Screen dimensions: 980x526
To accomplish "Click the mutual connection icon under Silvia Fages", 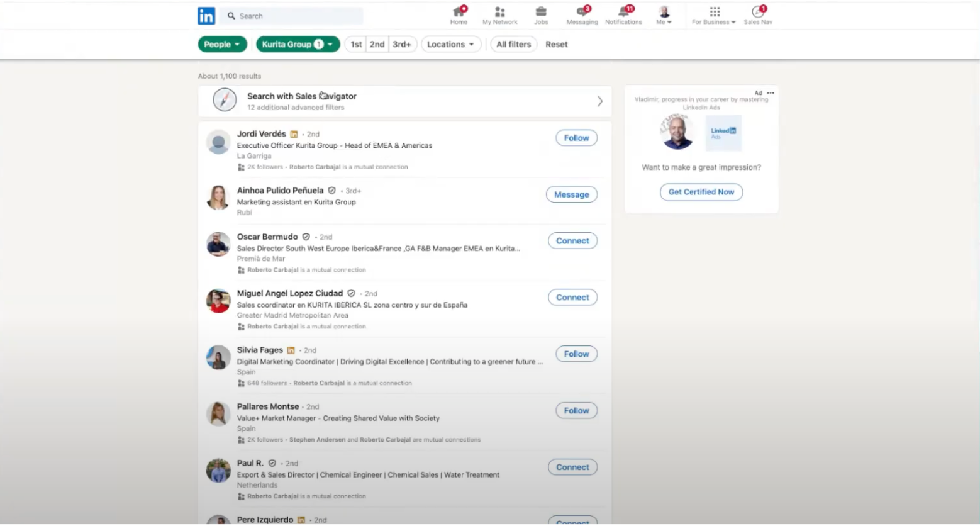I will [241, 383].
